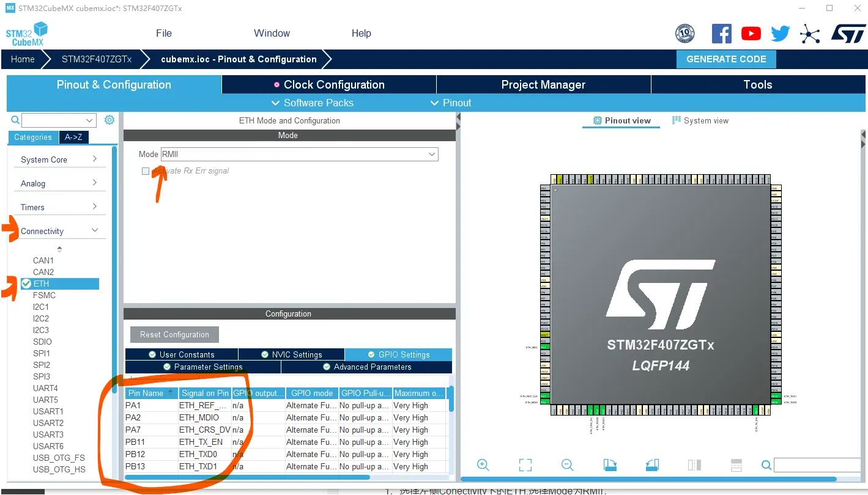Expand the Timers category
Image resolution: width=868 pixels, height=495 pixels.
coord(59,207)
